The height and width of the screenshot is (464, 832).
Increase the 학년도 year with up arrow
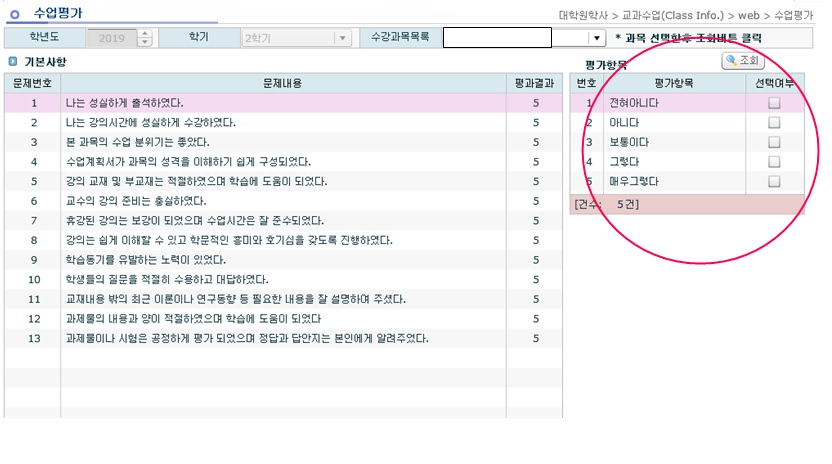pyautogui.click(x=145, y=34)
